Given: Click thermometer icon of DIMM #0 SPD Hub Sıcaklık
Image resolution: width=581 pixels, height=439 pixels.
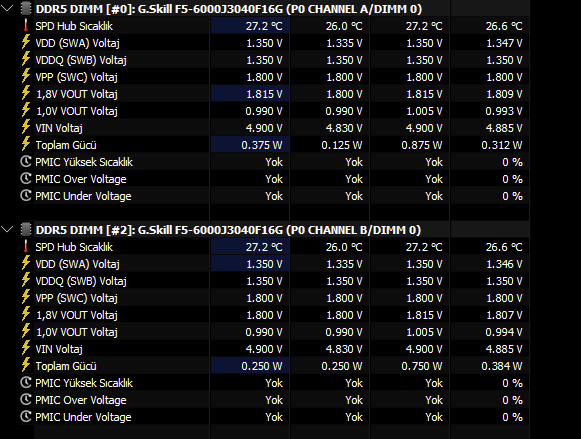Looking at the screenshot, I should (26, 26).
